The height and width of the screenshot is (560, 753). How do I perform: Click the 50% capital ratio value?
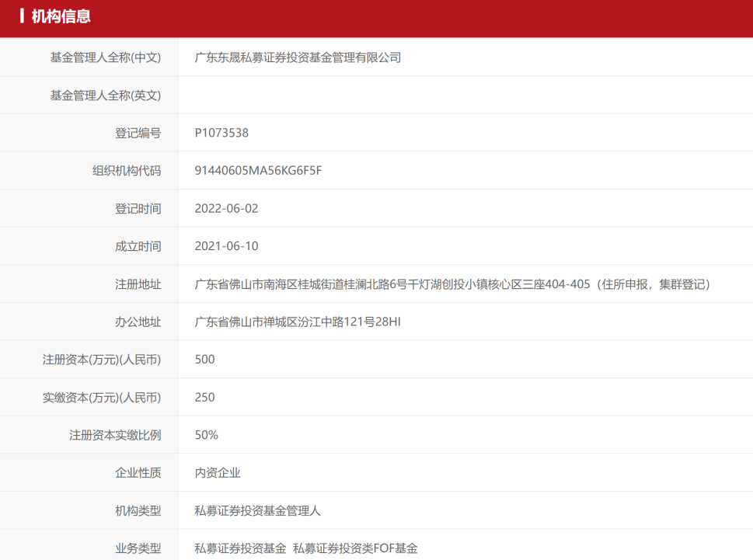205,434
